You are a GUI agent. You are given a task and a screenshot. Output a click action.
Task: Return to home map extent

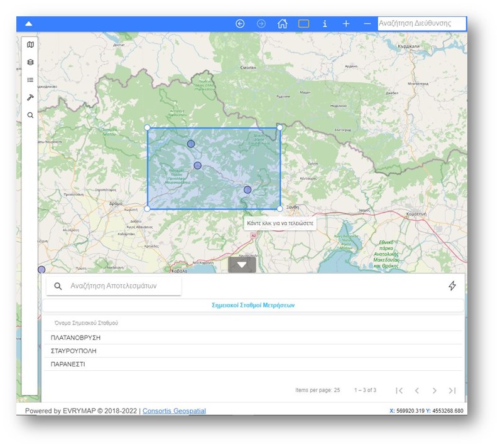(282, 24)
